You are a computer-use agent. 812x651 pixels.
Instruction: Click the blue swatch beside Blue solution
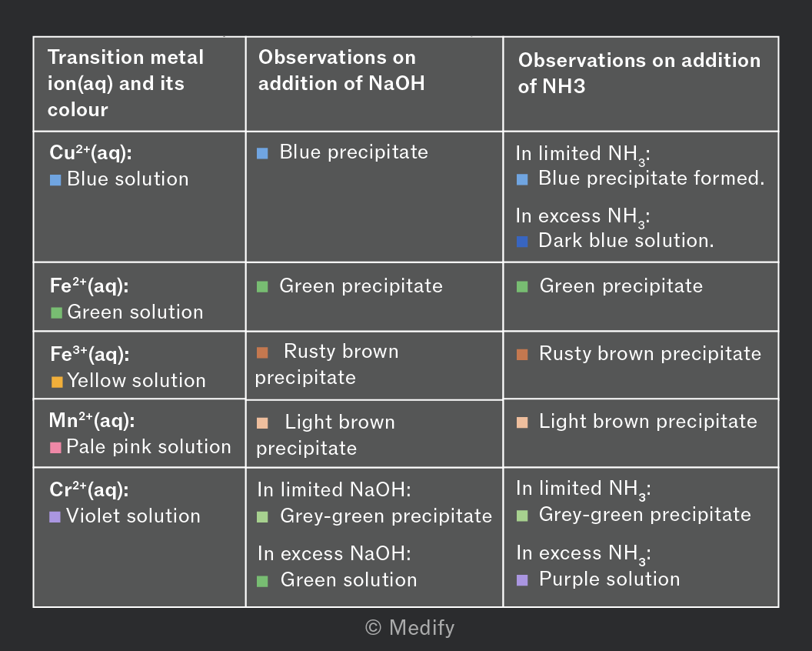(x=55, y=180)
